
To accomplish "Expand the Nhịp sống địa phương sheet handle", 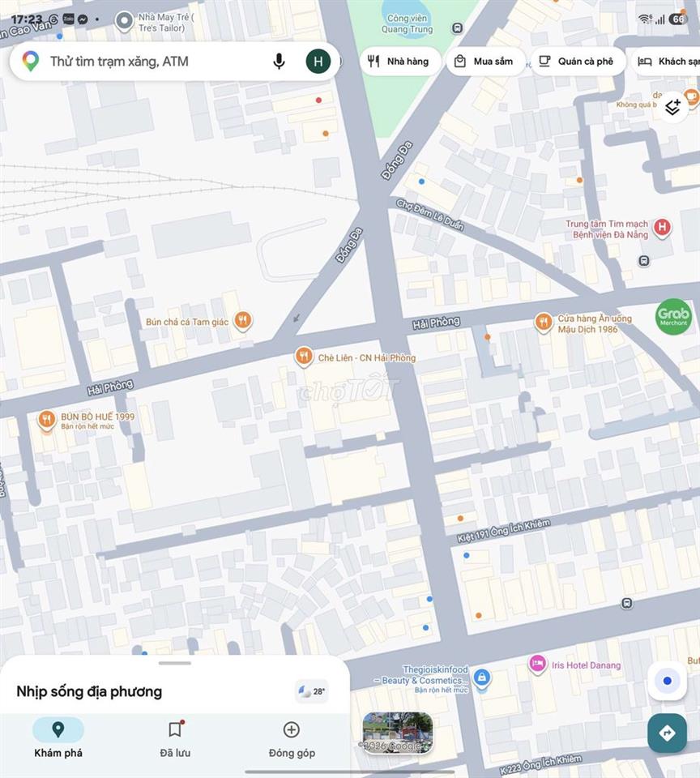I will pyautogui.click(x=175, y=663).
